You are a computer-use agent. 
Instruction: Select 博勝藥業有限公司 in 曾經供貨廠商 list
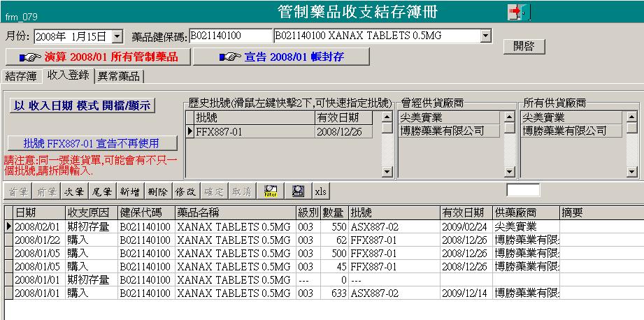[450, 131]
